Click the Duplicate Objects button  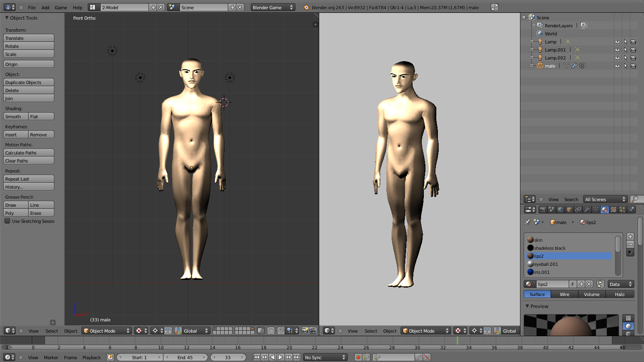[29, 82]
